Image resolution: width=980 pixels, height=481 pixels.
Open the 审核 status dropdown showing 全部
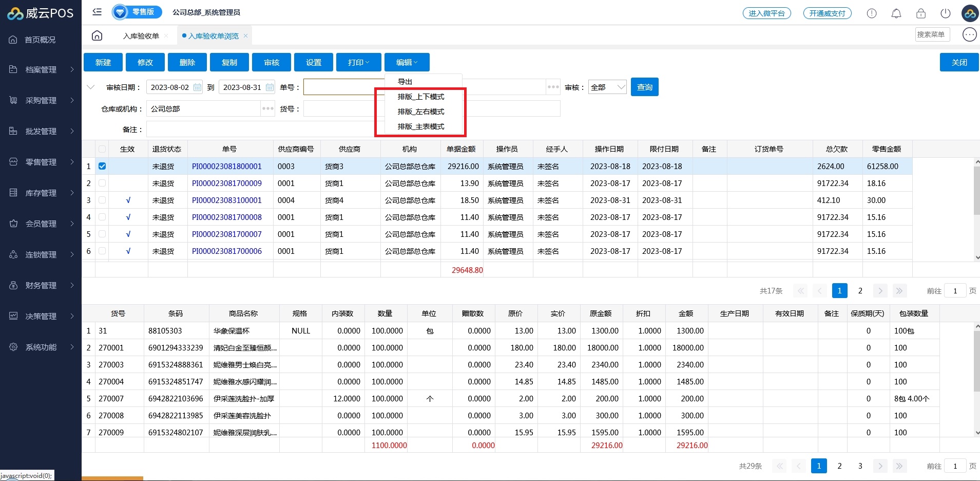click(x=607, y=87)
